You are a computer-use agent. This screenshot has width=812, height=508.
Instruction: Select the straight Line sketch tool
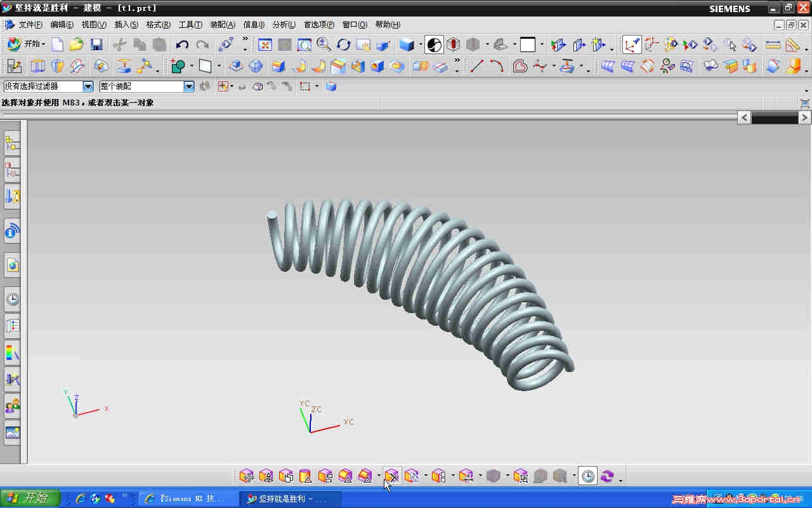(477, 66)
